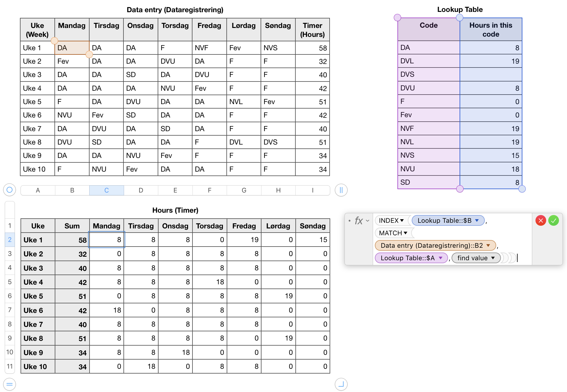Open the find value option dropdown
Viewport: 567px width, 392px height.
(x=493, y=258)
